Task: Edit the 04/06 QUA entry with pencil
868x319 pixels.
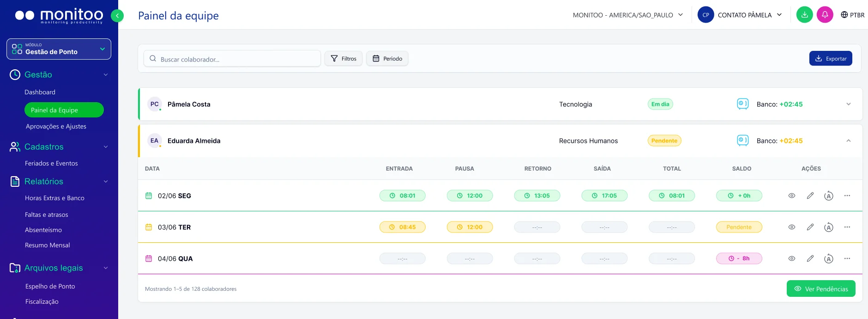Action: pyautogui.click(x=810, y=258)
